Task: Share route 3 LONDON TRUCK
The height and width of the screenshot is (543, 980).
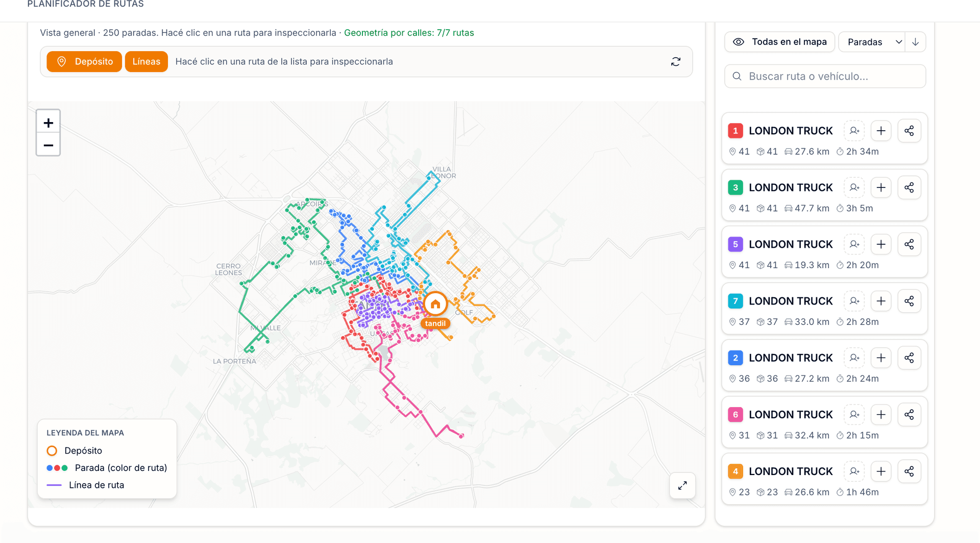Action: pos(909,187)
